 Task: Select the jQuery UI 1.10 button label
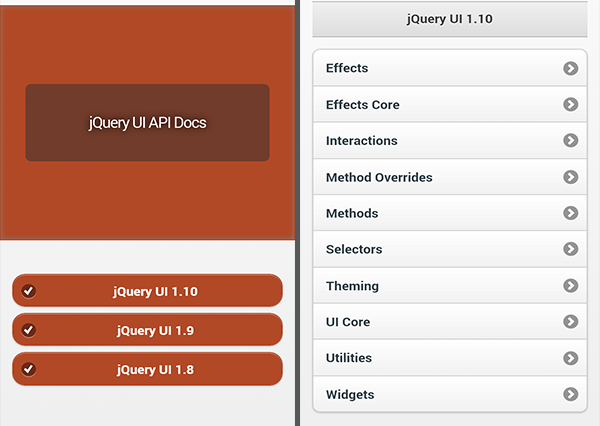pos(155,292)
